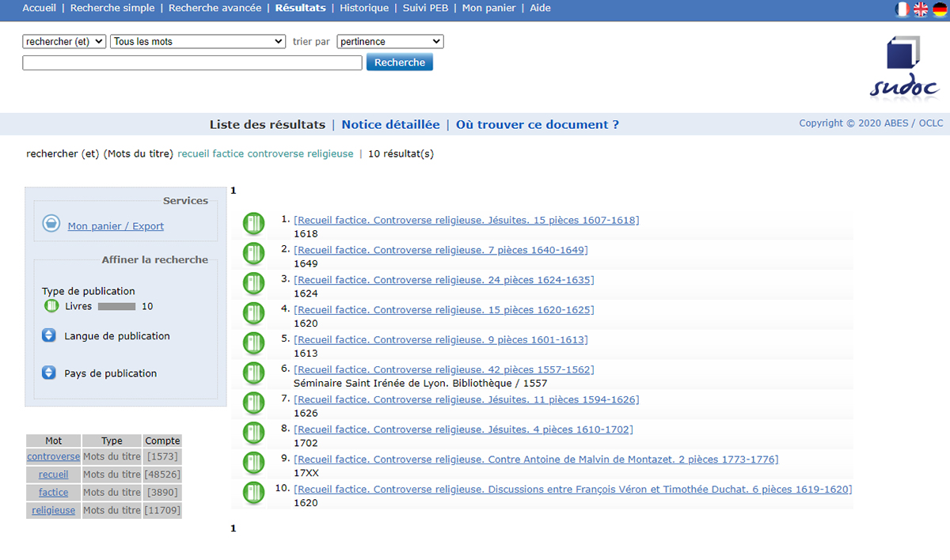Expand the Pays de publication filter
The image size is (950, 560).
click(x=49, y=373)
